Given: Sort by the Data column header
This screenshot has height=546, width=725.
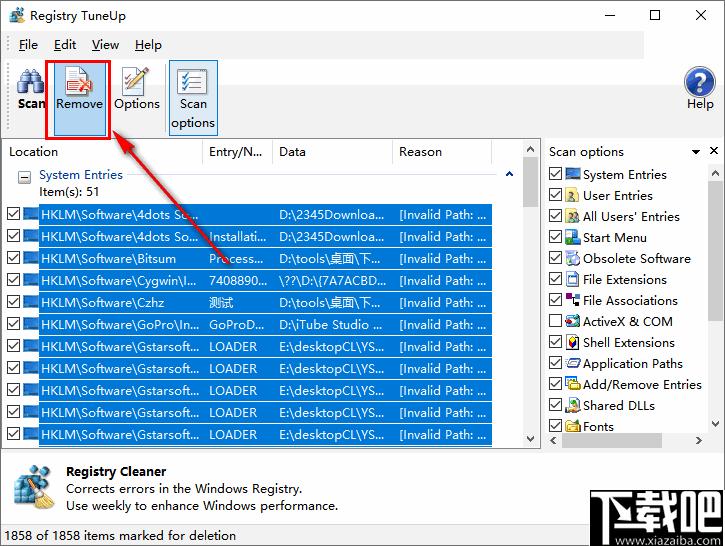Looking at the screenshot, I should coord(333,152).
